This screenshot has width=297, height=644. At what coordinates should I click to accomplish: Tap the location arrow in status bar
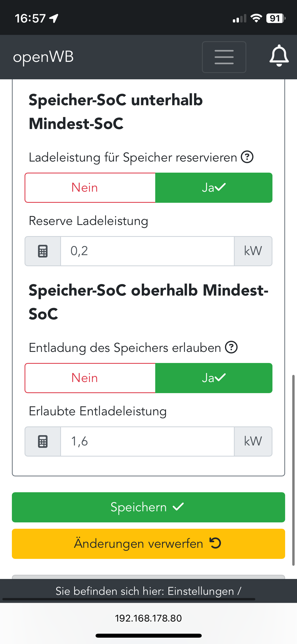click(x=54, y=19)
